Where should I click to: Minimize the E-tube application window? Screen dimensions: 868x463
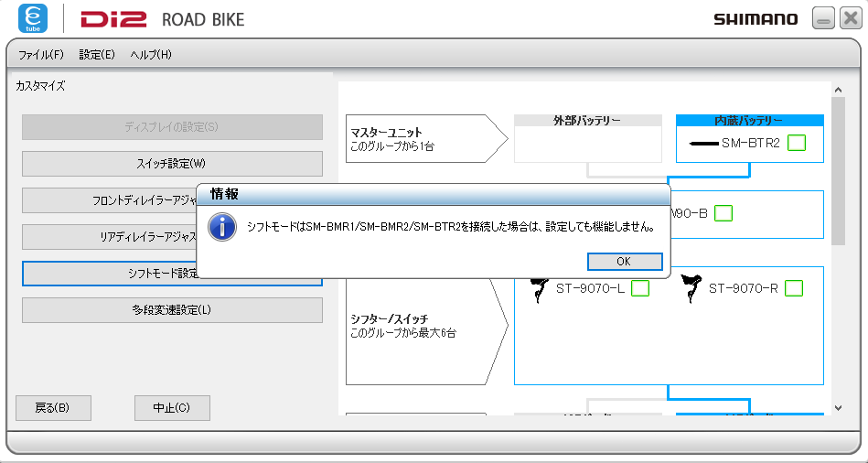[823, 18]
